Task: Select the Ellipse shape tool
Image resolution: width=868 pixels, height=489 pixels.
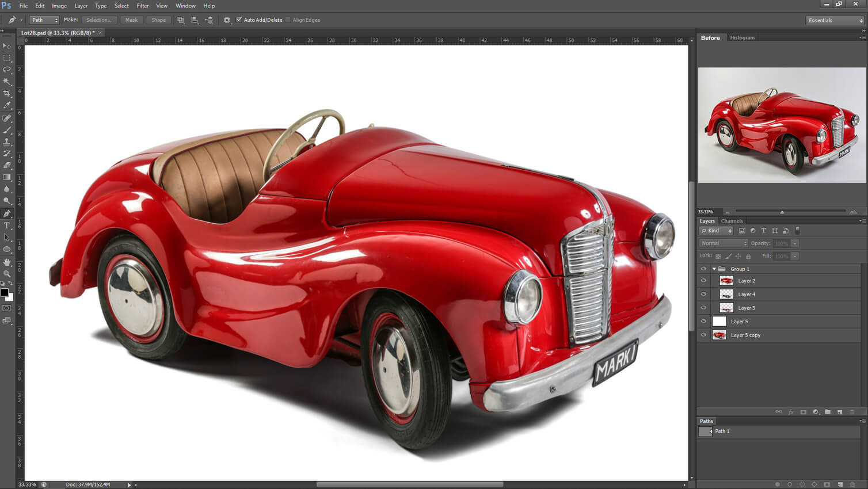Action: point(7,250)
